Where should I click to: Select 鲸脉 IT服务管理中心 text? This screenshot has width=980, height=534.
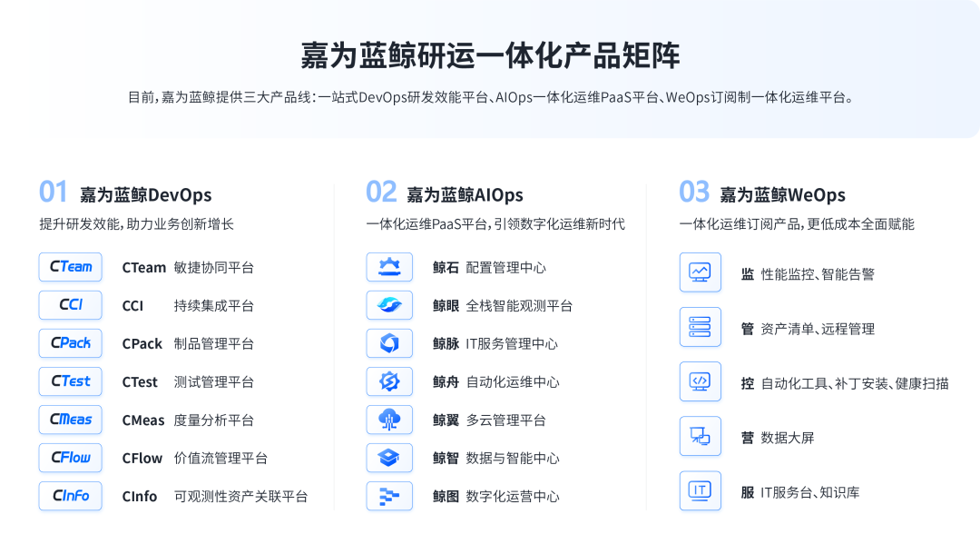(x=495, y=344)
